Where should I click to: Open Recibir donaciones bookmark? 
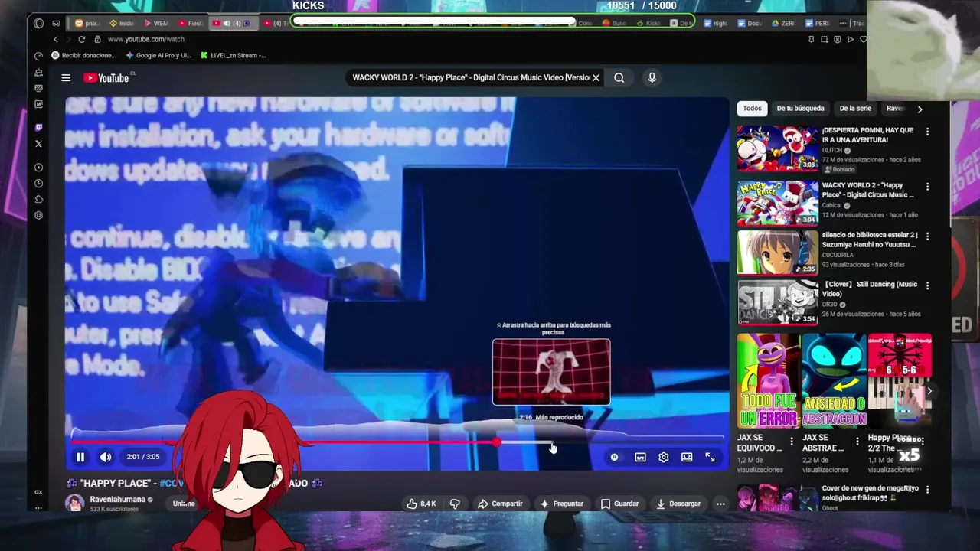pyautogui.click(x=83, y=55)
